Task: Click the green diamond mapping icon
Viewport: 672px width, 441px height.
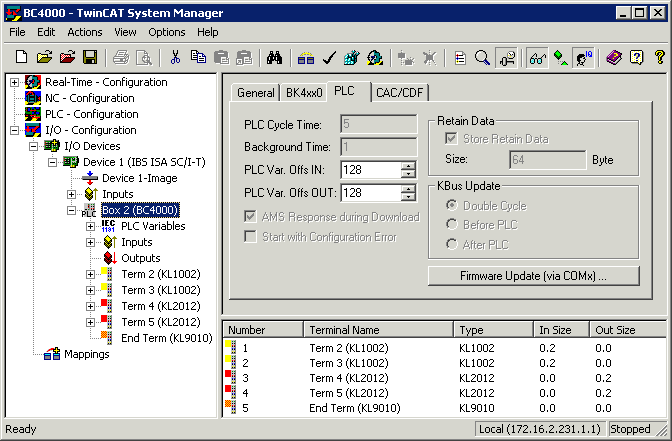Action: (x=560, y=57)
